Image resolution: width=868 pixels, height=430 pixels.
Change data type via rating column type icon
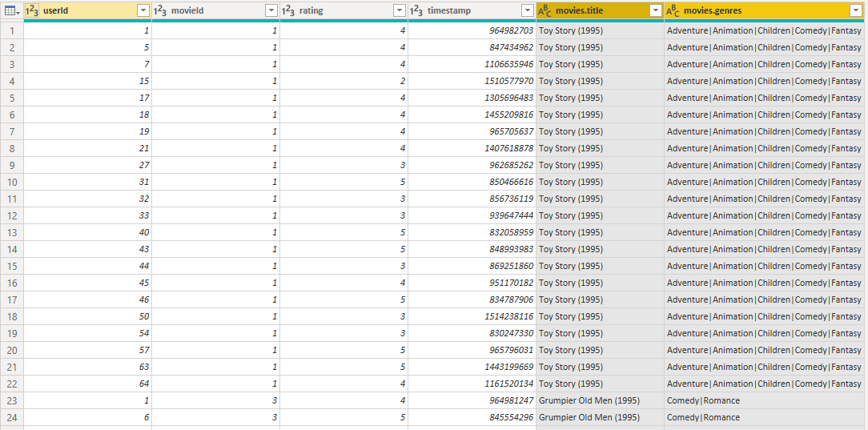click(x=288, y=10)
